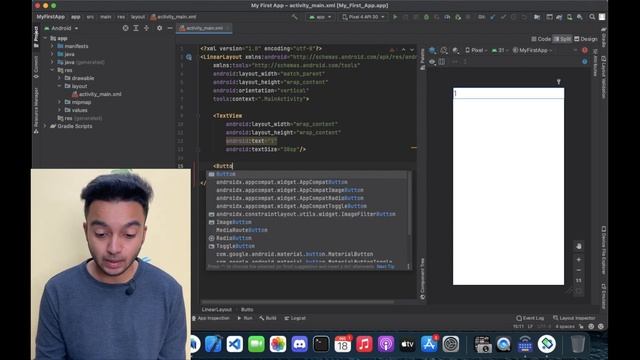Open Terminal from the macOS dock
The image size is (640, 360).
[321, 344]
